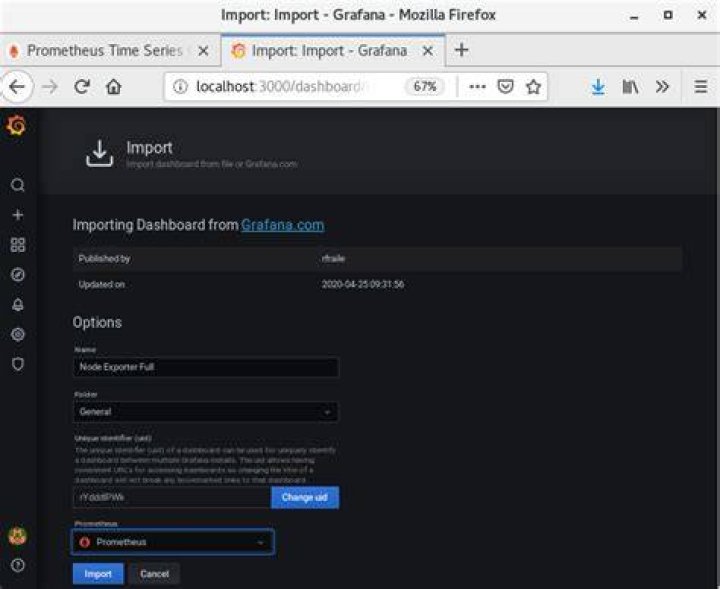Switch to Prometheus Time Series tab
The image size is (720, 589).
(104, 50)
